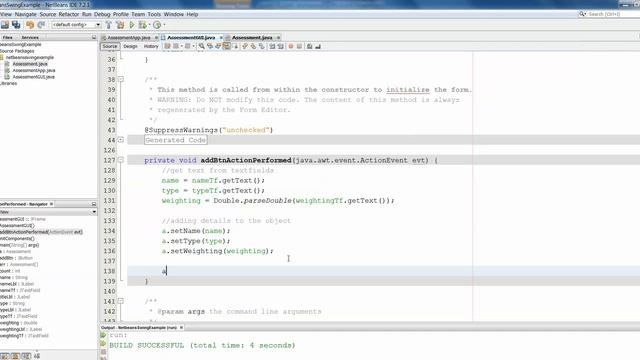Close the AssessmentGUI.java editor tab

[221, 38]
